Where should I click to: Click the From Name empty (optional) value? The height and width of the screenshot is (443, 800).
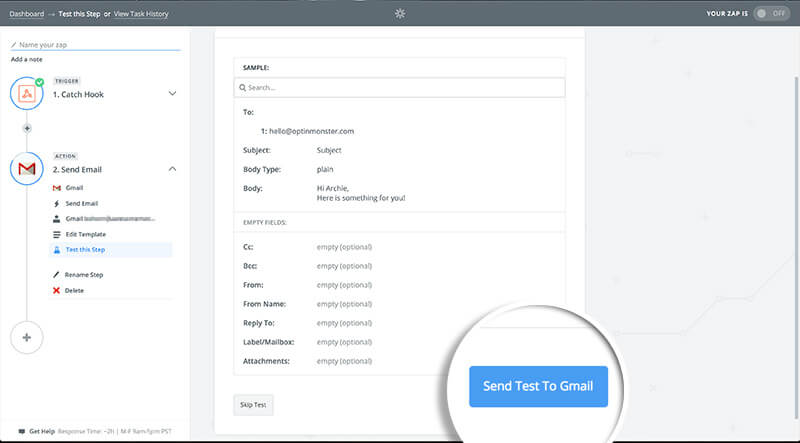(344, 304)
